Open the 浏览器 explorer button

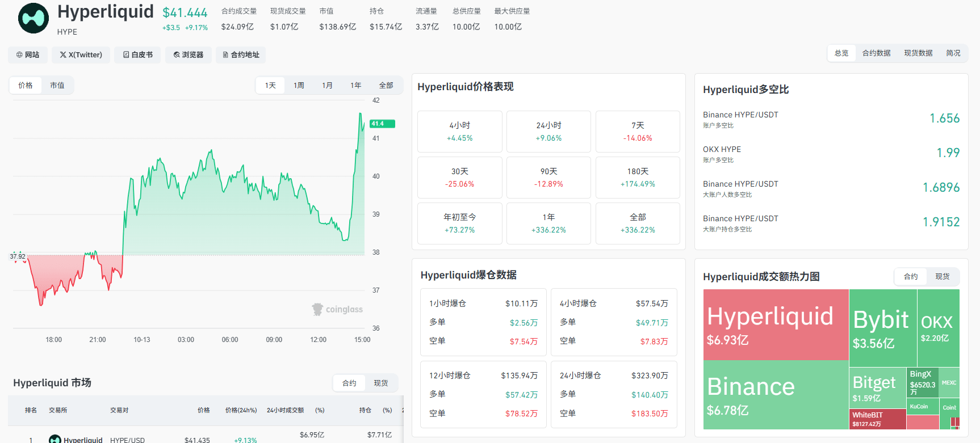pos(189,55)
